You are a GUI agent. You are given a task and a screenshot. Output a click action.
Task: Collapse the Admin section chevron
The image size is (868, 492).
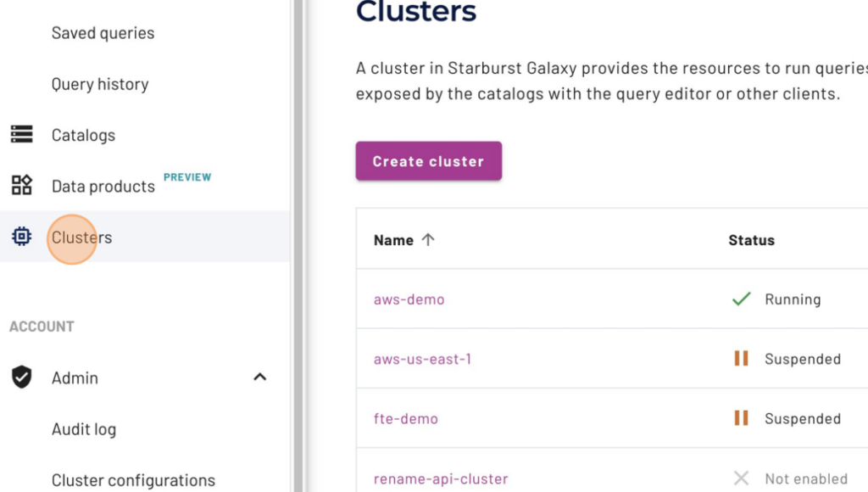tap(260, 377)
